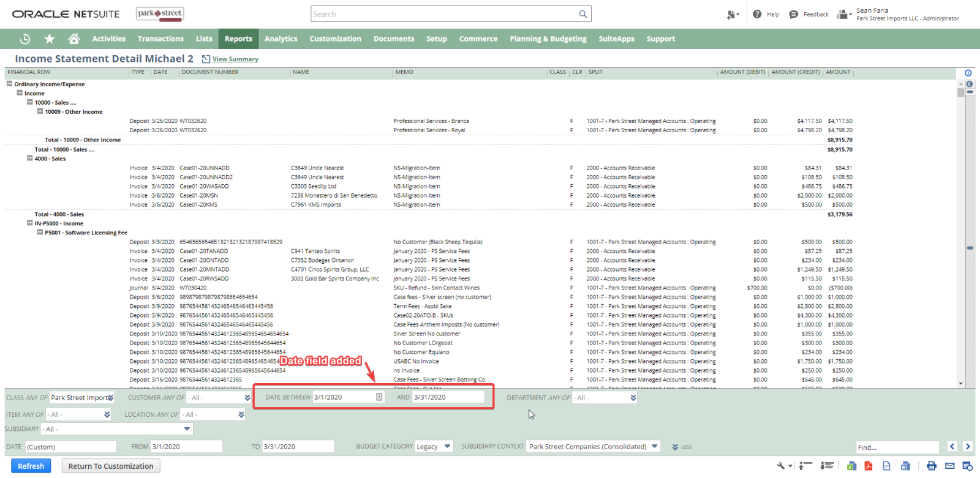This screenshot has height=478, width=980.
Task: Click the report vertical scrollbar thumb
Action: (x=961, y=92)
